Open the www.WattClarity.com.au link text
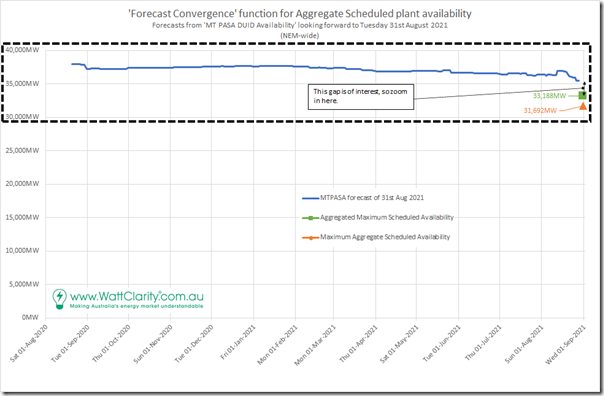Image resolution: width=604 pixels, height=396 pixels. coord(137,296)
